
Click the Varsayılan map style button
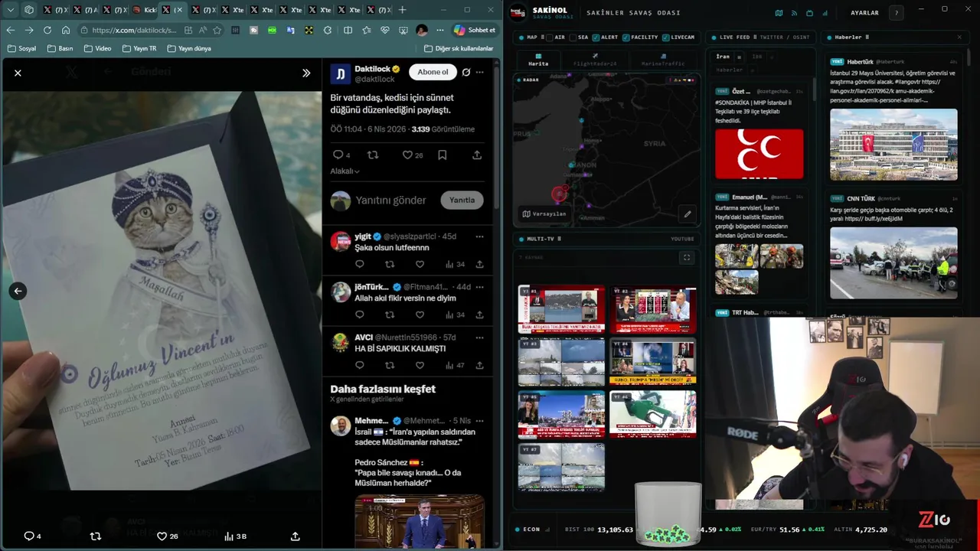tap(544, 214)
